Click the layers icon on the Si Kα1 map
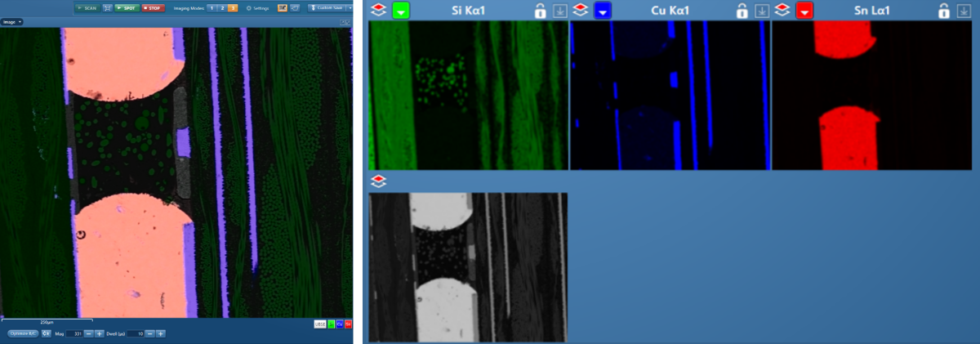 pyautogui.click(x=378, y=11)
